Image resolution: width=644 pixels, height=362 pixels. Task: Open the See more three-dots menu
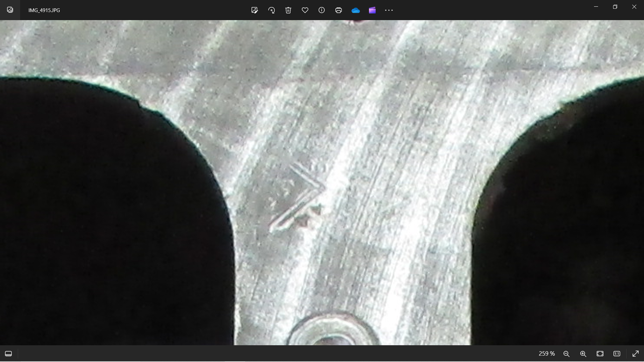point(389,10)
